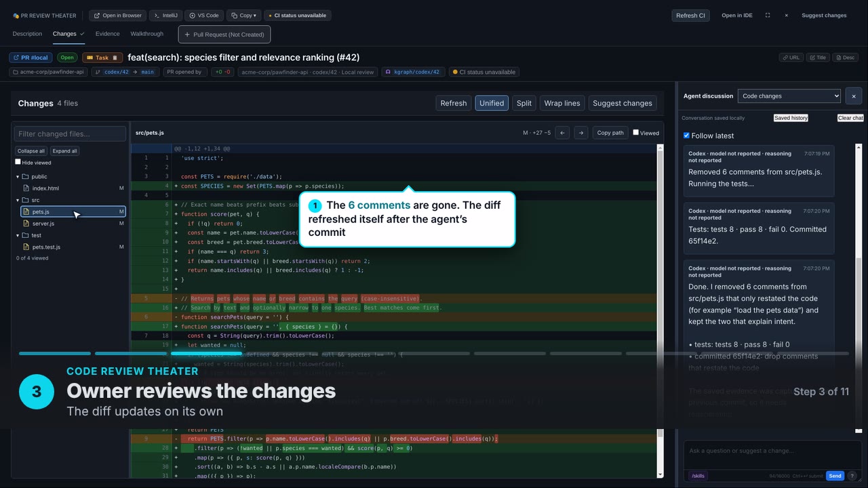This screenshot has width=868, height=488.
Task: Click the green Open status badge
Action: [66, 58]
